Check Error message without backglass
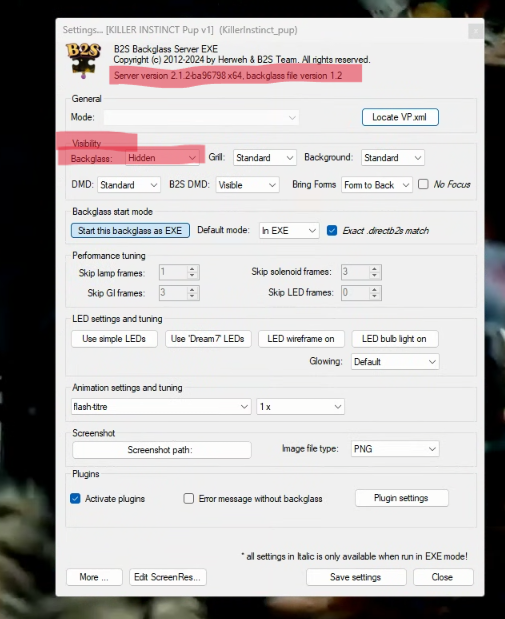The image size is (505, 619). 189,499
